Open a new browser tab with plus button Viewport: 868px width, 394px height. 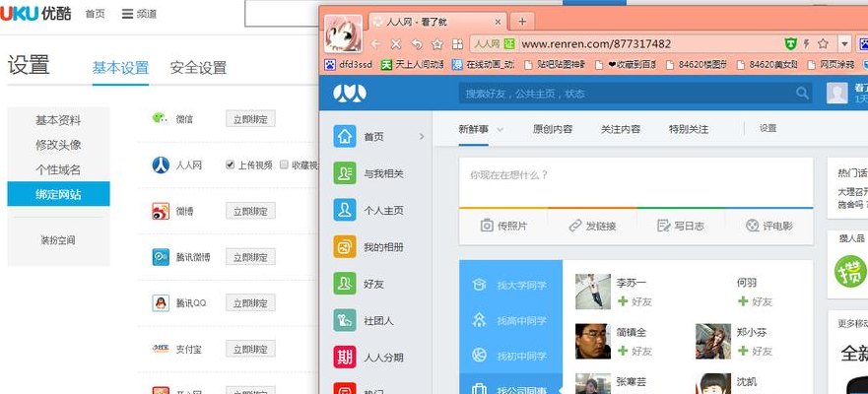click(522, 22)
